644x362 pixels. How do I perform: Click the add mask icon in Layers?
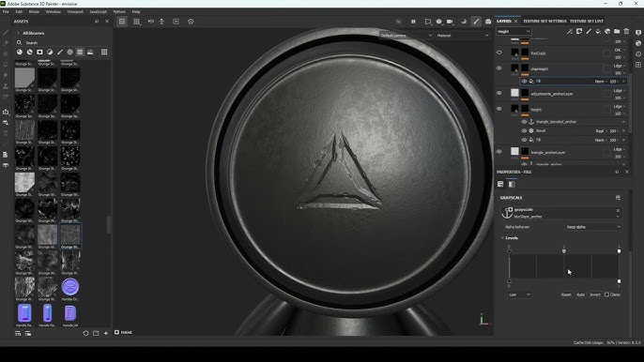click(x=579, y=31)
